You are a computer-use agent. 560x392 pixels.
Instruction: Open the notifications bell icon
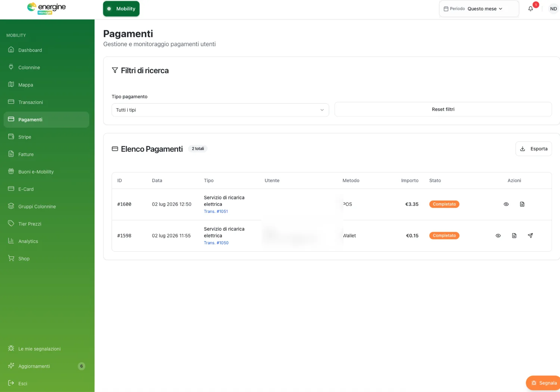(x=531, y=9)
